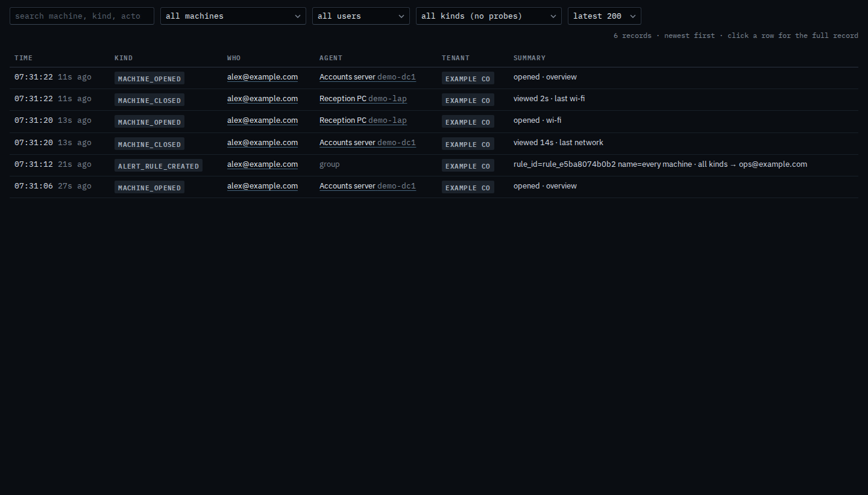Click the EXAMPLE CO badge in the 07:31:06 row
The image size is (868, 495).
[x=468, y=187]
